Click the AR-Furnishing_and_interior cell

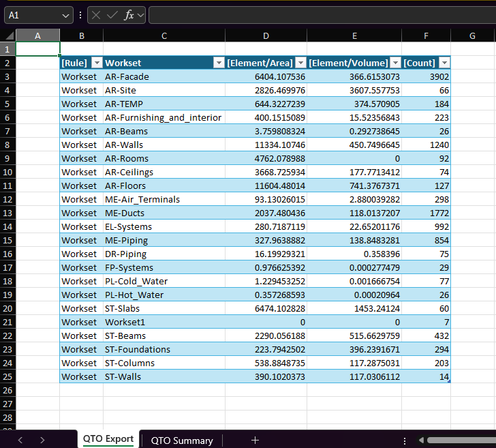click(x=164, y=117)
